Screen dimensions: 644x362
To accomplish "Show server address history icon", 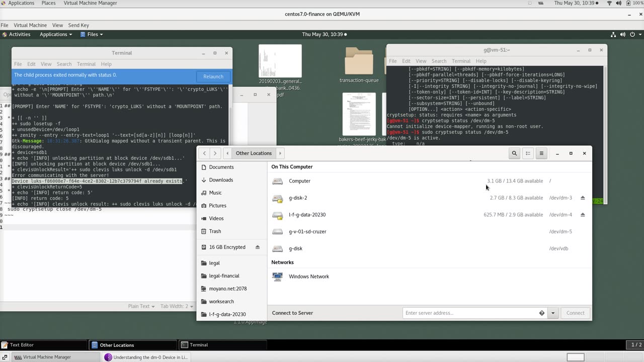I will point(542,313).
